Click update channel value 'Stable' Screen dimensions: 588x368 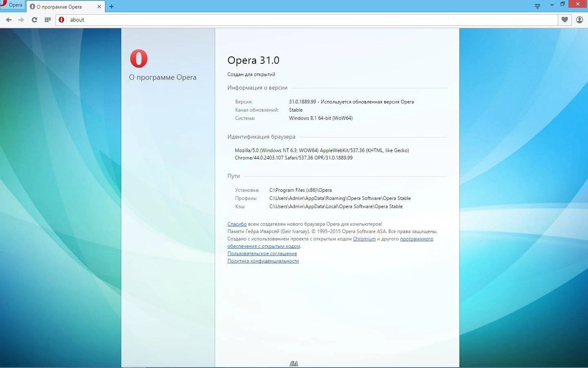click(x=296, y=110)
